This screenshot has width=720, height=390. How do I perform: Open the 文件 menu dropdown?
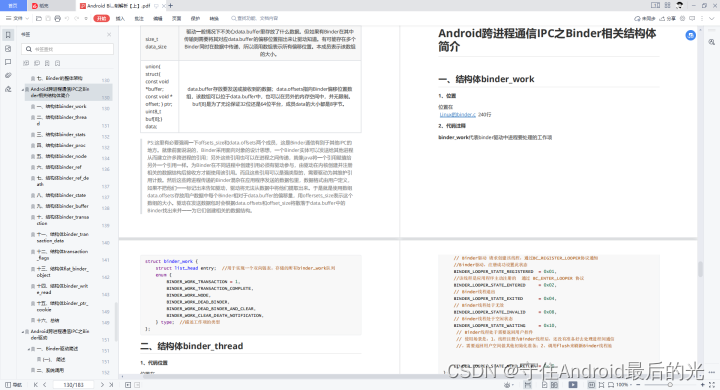pyautogui.click(x=17, y=18)
